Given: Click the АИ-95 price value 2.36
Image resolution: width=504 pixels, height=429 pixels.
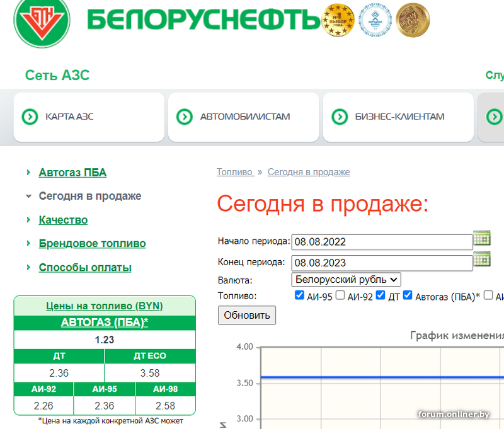Looking at the screenshot, I should pyautogui.click(x=105, y=406).
